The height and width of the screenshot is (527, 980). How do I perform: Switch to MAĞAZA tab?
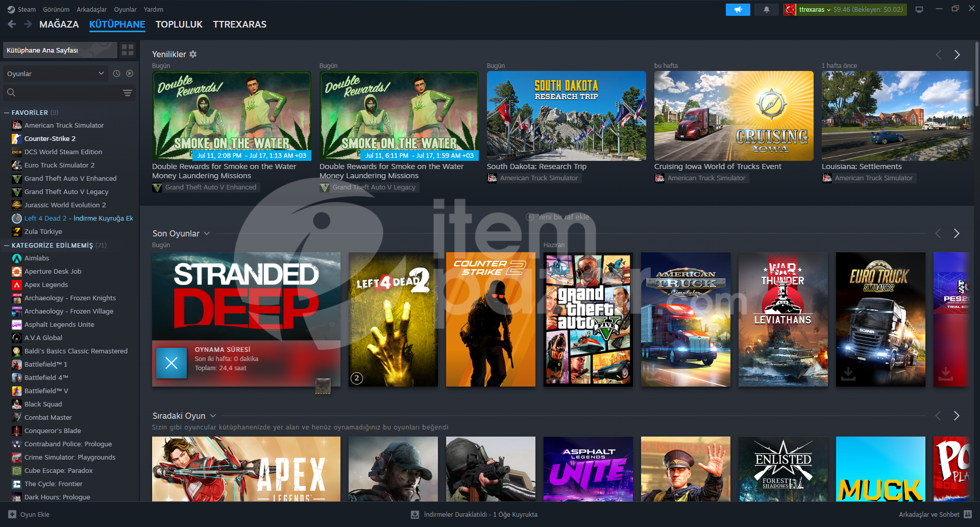tap(59, 24)
